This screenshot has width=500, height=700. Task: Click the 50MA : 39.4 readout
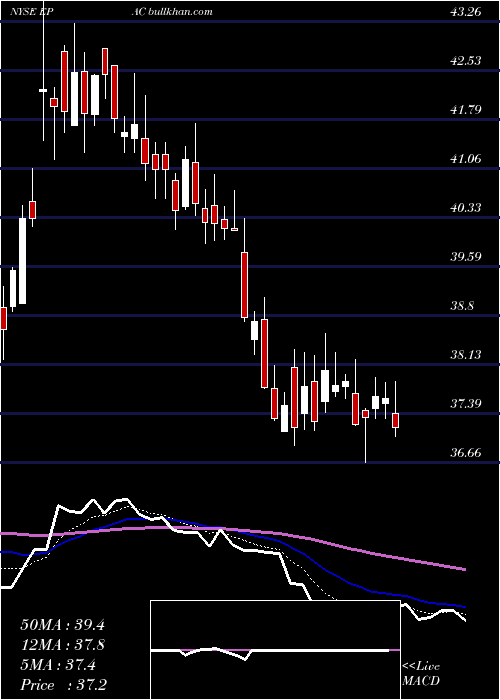[62, 625]
